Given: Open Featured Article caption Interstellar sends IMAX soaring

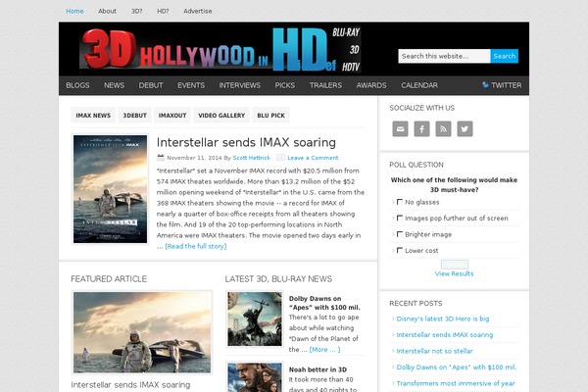Looking at the screenshot, I should tap(130, 385).
